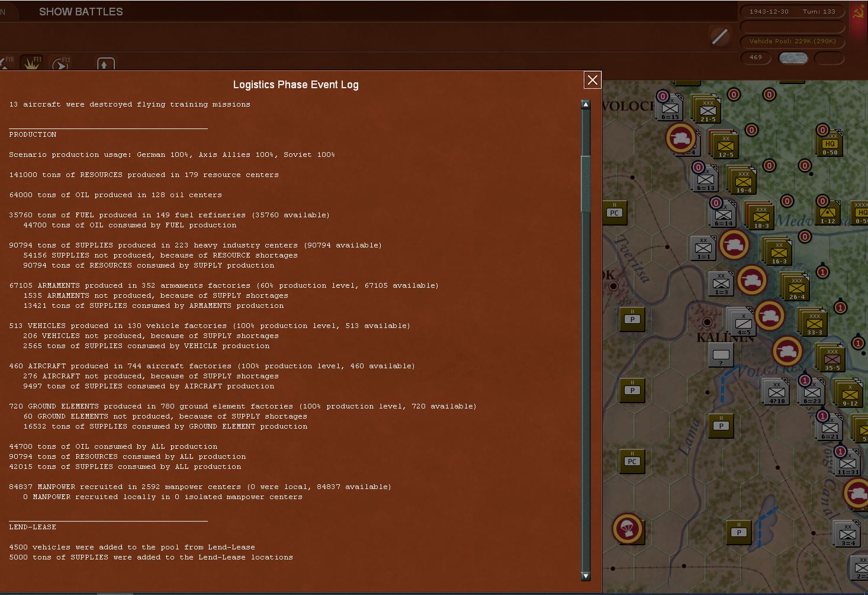Click the cloudy weather indicator icon
Image resolution: width=868 pixels, height=595 pixels.
(793, 57)
